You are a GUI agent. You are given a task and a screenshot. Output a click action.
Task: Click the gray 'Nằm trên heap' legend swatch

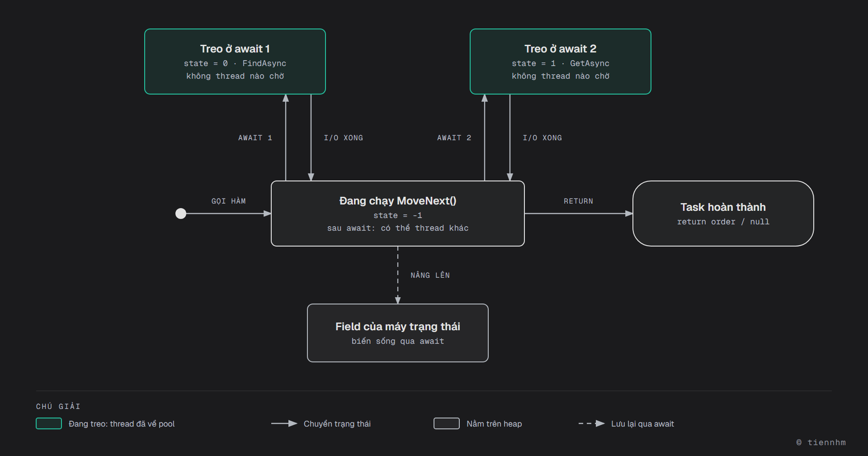tap(447, 423)
